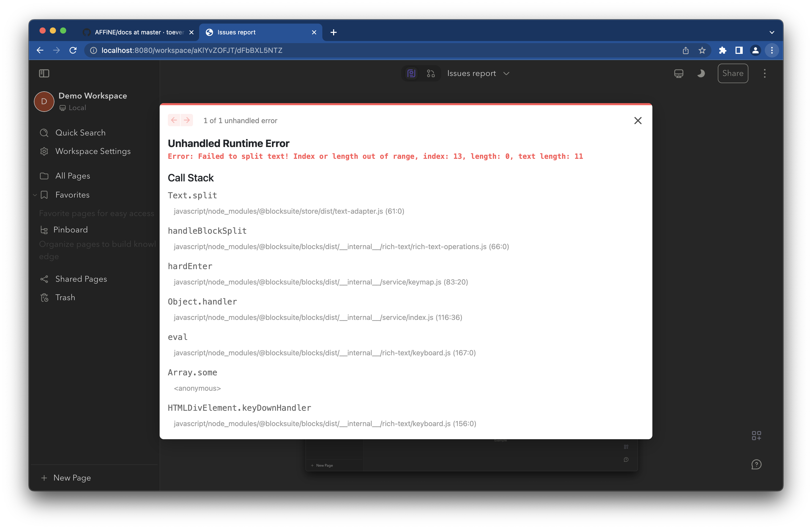Click the blocks widget icon bottom right
The height and width of the screenshot is (529, 812).
(756, 435)
